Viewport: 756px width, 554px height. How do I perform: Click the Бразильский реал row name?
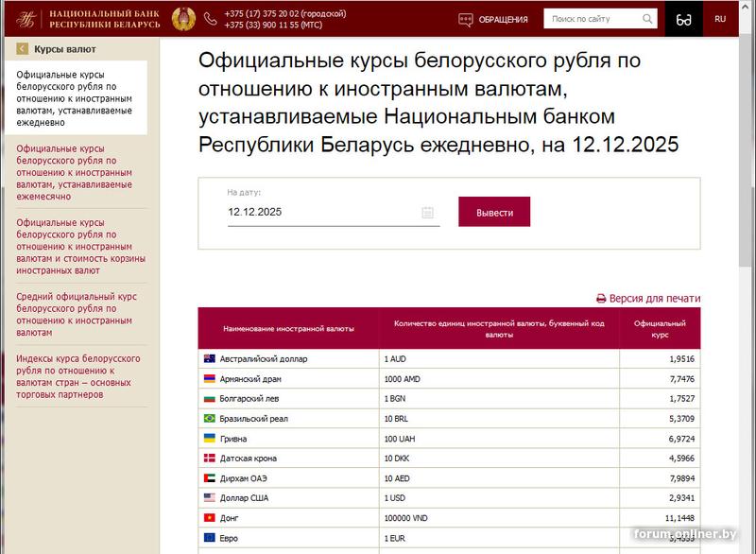point(253,419)
